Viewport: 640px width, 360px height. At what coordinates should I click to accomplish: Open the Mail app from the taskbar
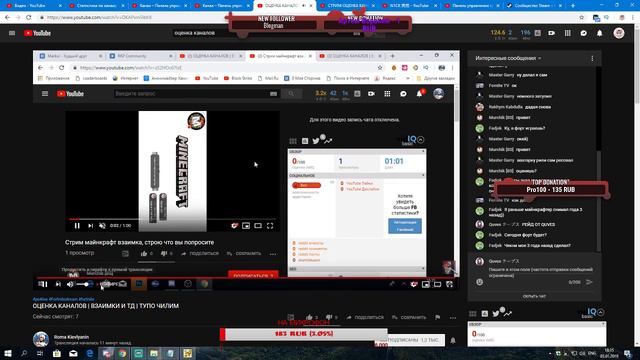point(73,353)
